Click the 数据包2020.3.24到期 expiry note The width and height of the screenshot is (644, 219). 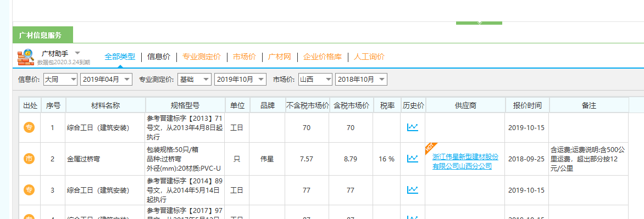pyautogui.click(x=64, y=63)
